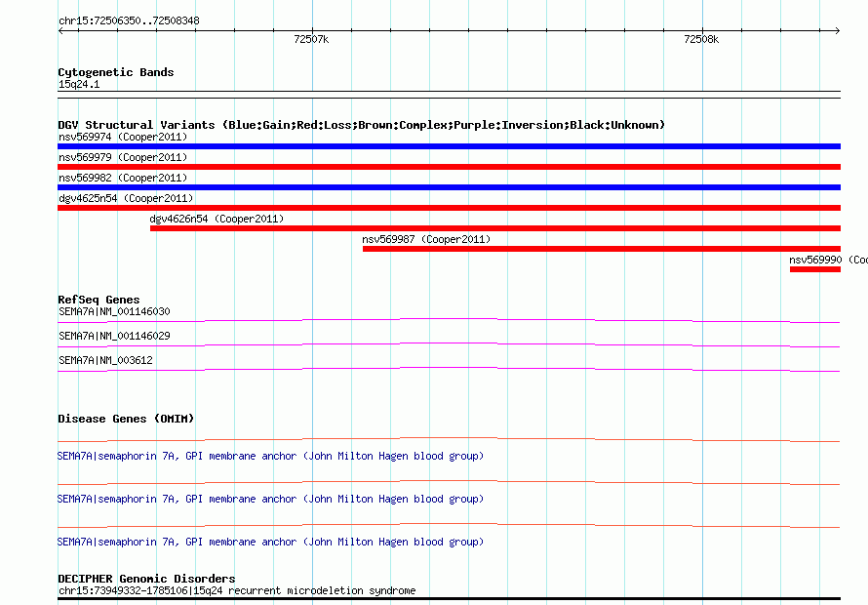The image size is (868, 605).
Task: Open the DECIPHER Genomic Disorders track header
Action: [146, 579]
